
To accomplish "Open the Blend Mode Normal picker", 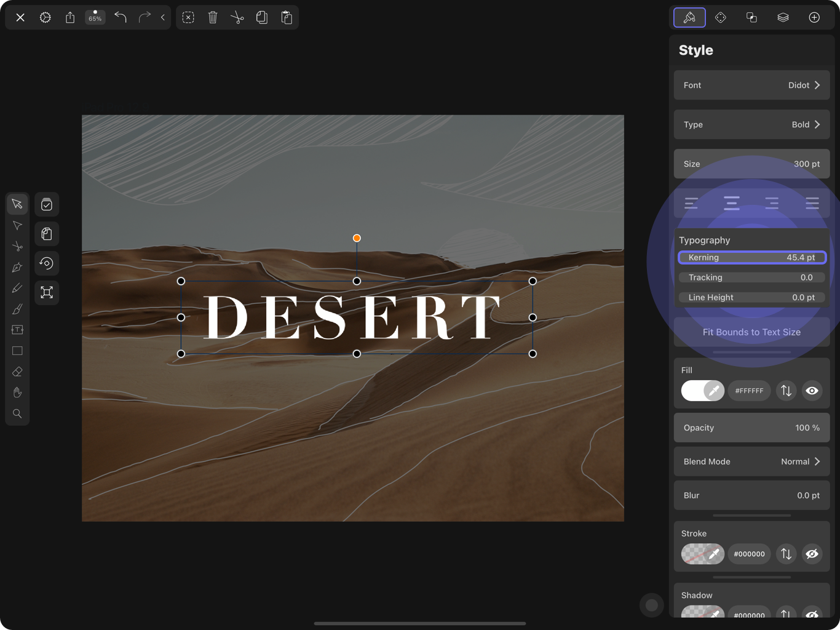I will 751,461.
